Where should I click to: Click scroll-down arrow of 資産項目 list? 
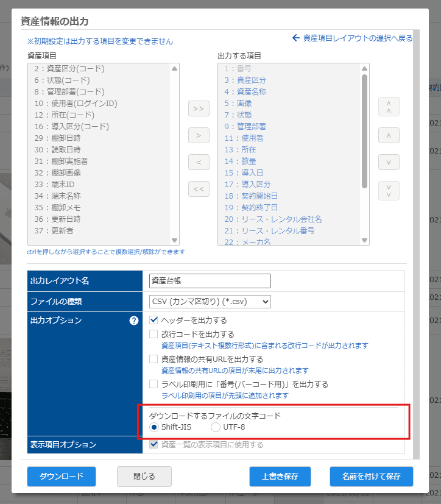pyautogui.click(x=174, y=240)
